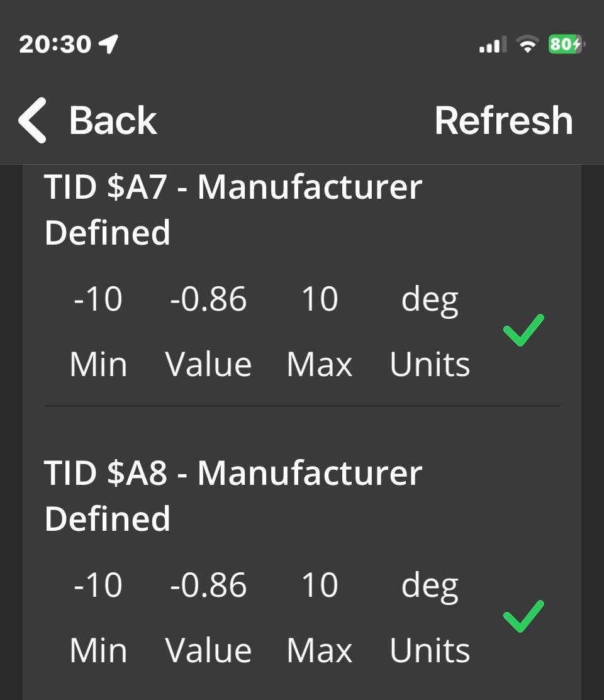Tap the -0.86 value under TID $A7

point(208,299)
